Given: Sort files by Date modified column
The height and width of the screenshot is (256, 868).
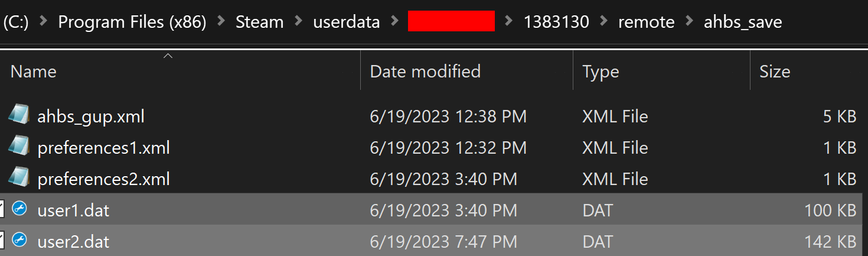Looking at the screenshot, I should click(425, 72).
